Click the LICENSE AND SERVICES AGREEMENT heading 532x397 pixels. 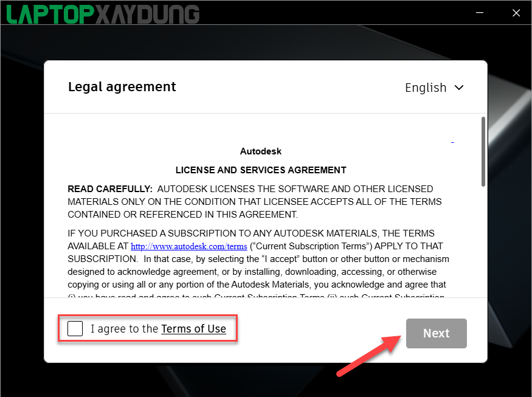coord(261,170)
